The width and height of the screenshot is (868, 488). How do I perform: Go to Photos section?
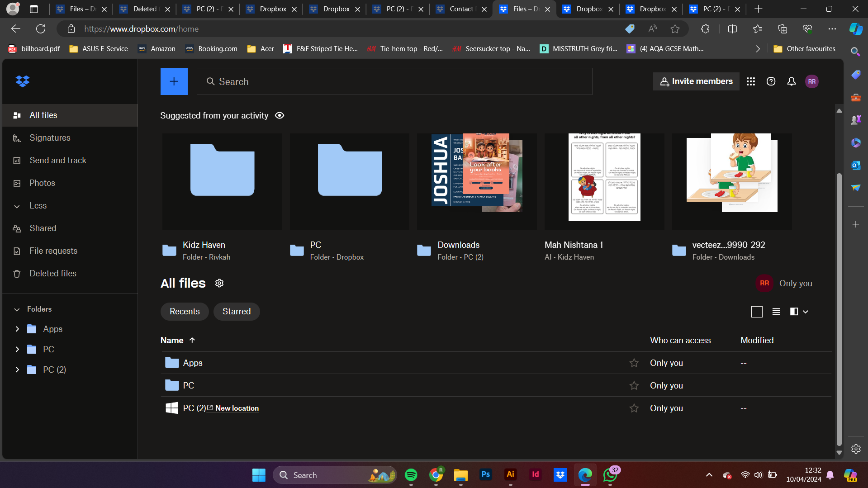(70, 183)
